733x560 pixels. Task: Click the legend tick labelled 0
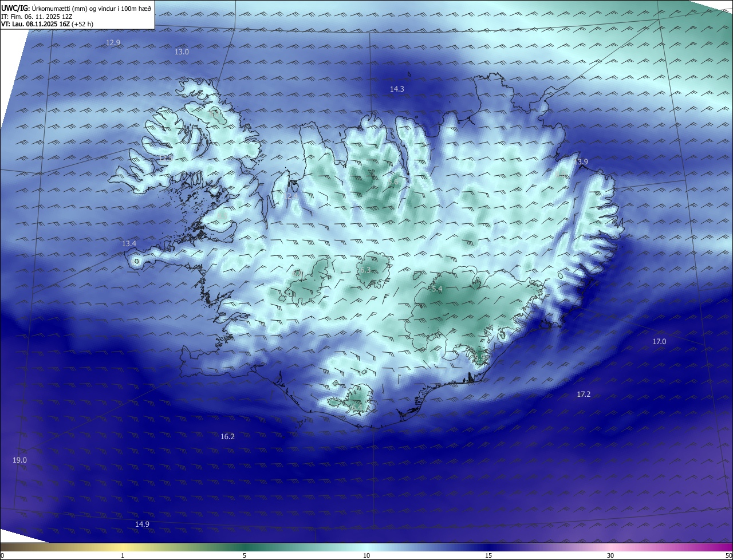(x=2, y=555)
